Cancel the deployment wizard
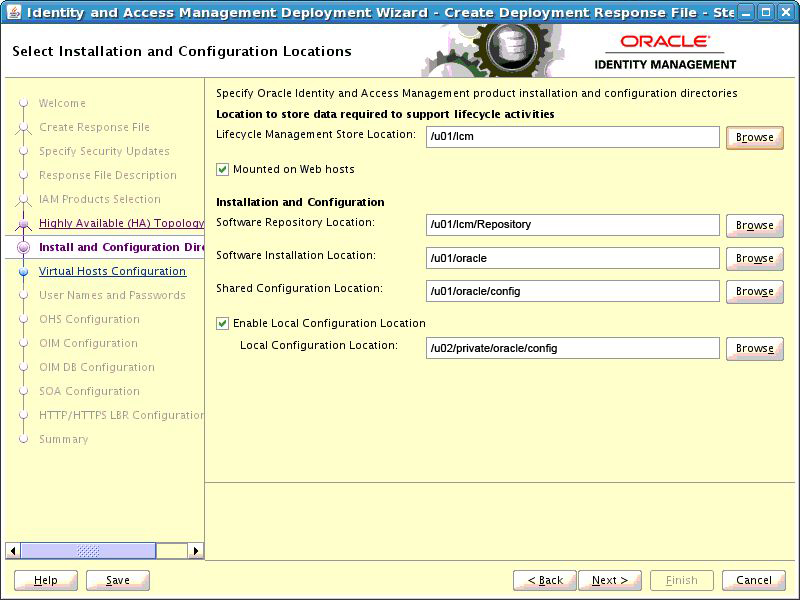This screenshot has width=800, height=600. tap(754, 580)
